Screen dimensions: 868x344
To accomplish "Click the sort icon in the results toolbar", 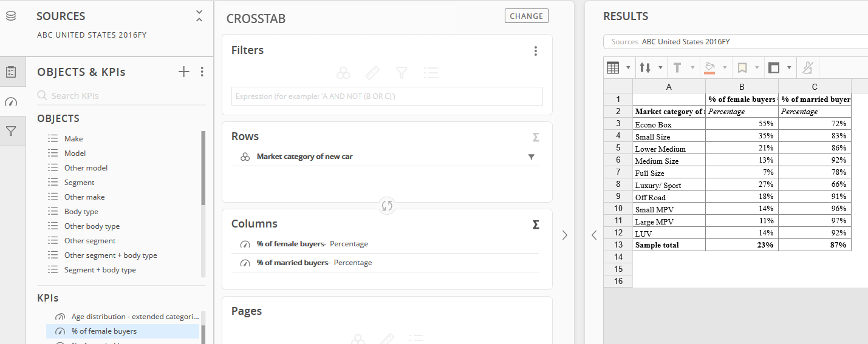I will coord(646,68).
